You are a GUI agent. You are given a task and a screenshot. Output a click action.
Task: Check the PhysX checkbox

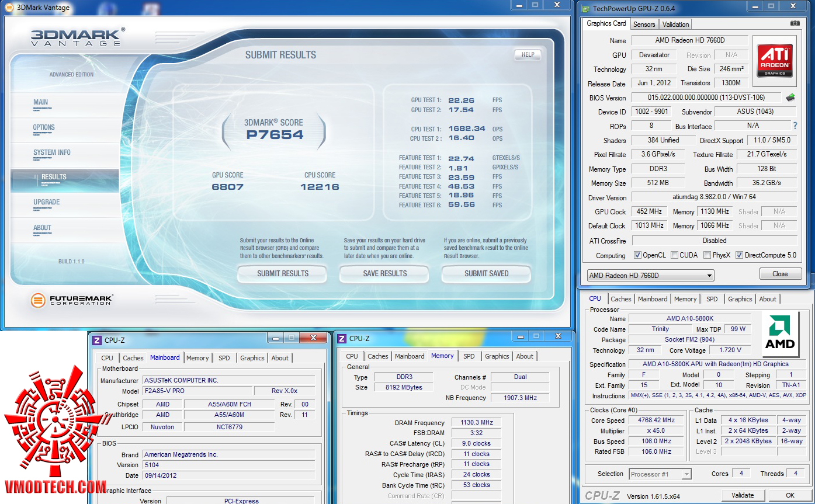(708, 255)
